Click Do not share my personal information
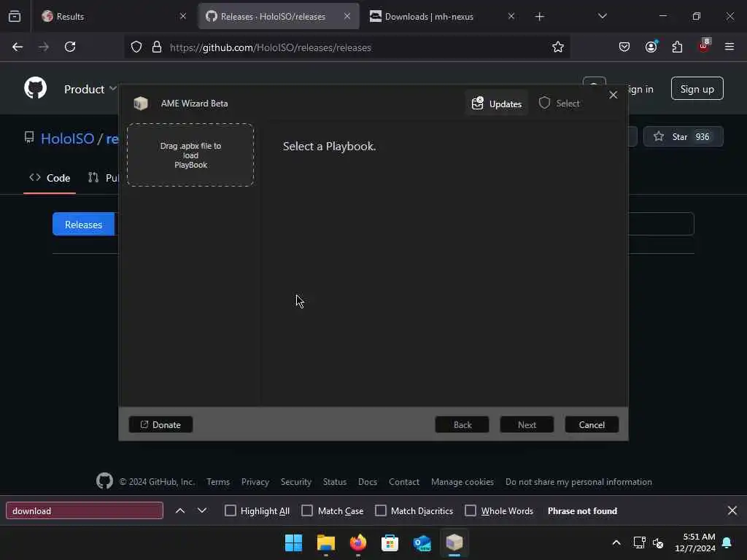This screenshot has height=560, width=747. coord(578,482)
